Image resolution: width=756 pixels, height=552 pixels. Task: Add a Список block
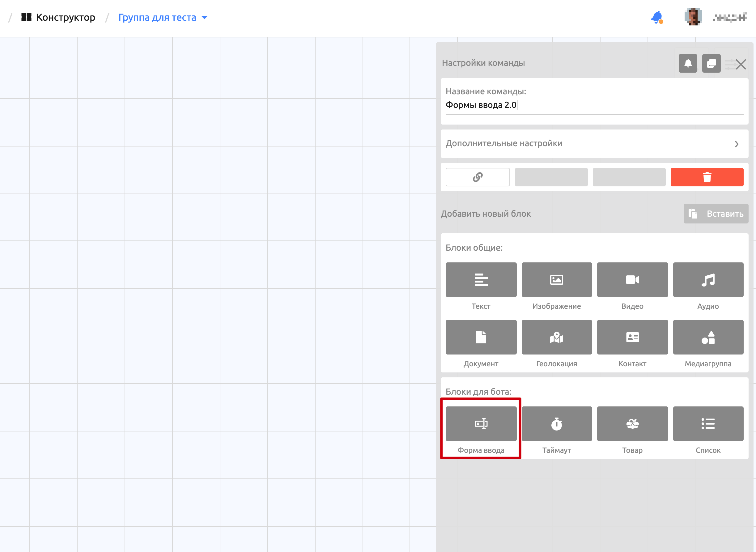[708, 423]
